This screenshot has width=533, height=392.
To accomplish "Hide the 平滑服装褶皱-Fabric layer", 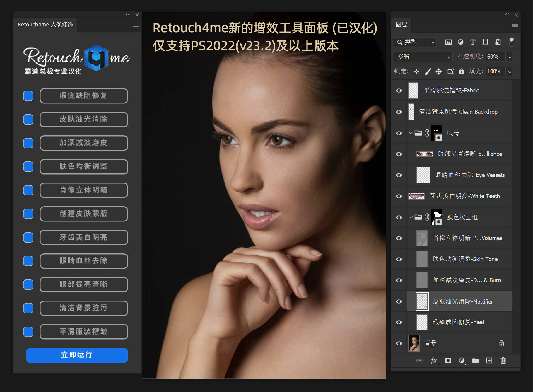I will pos(399,91).
